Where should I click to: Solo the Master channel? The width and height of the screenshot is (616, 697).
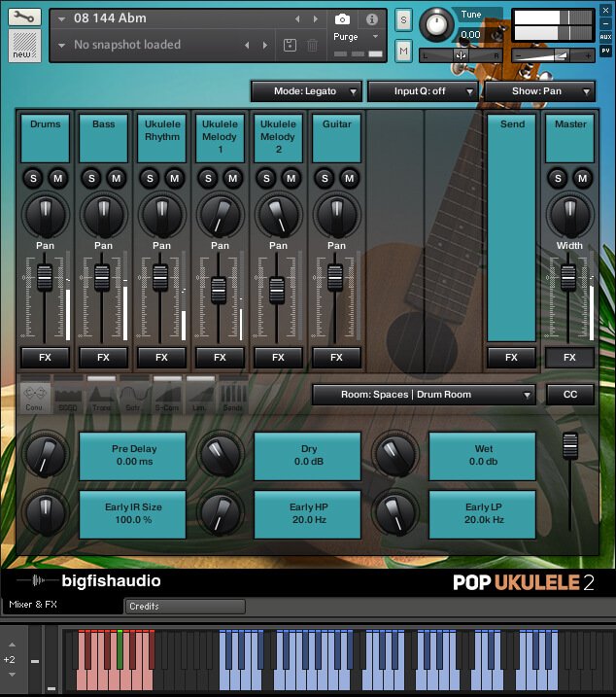(x=558, y=179)
